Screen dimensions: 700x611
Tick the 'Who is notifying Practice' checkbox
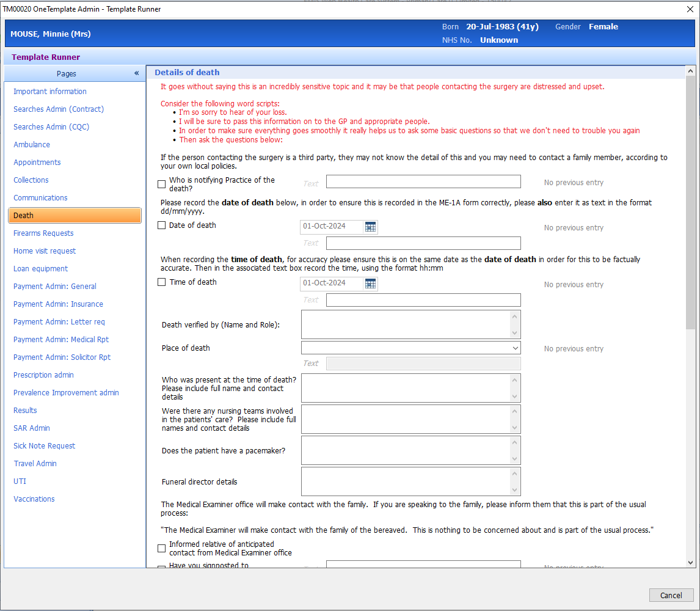pyautogui.click(x=162, y=184)
